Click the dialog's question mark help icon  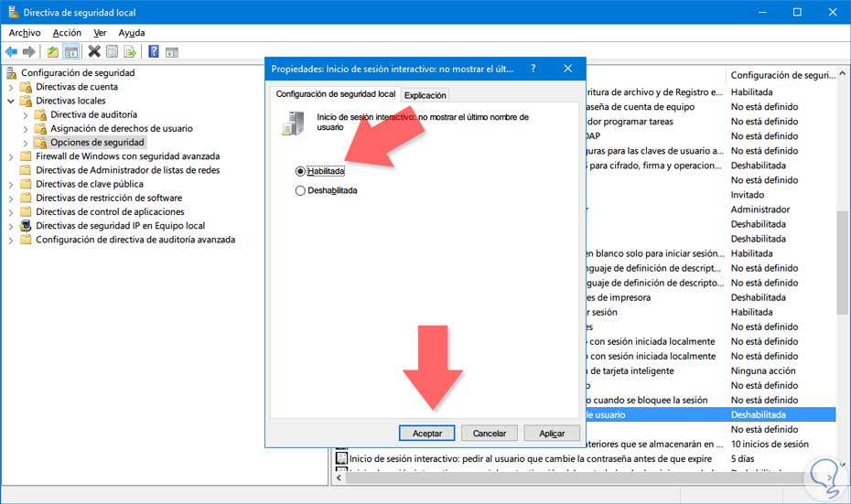click(x=533, y=69)
